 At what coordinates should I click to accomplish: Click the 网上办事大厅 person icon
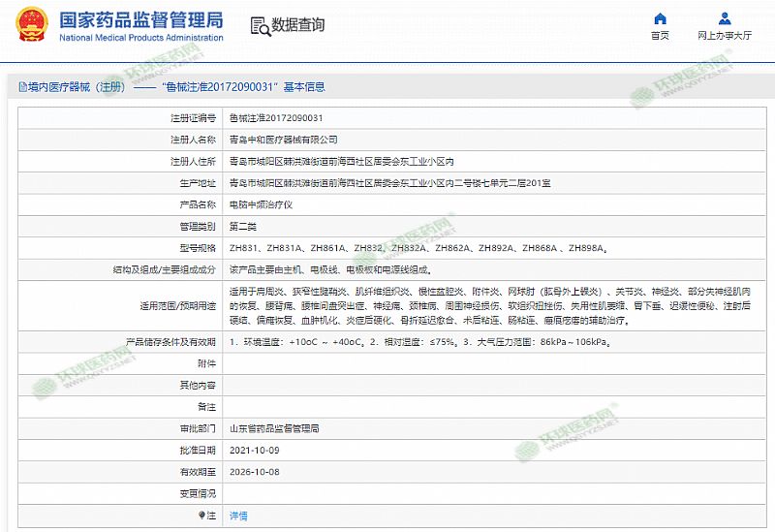(x=725, y=18)
